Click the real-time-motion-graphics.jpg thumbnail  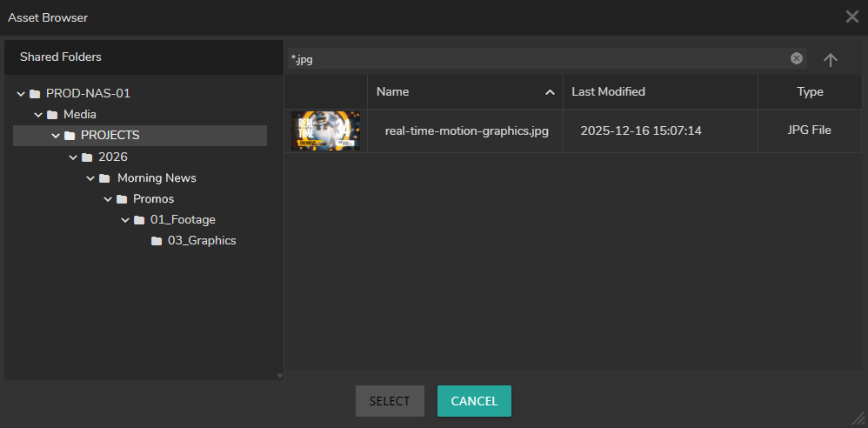[325, 130]
